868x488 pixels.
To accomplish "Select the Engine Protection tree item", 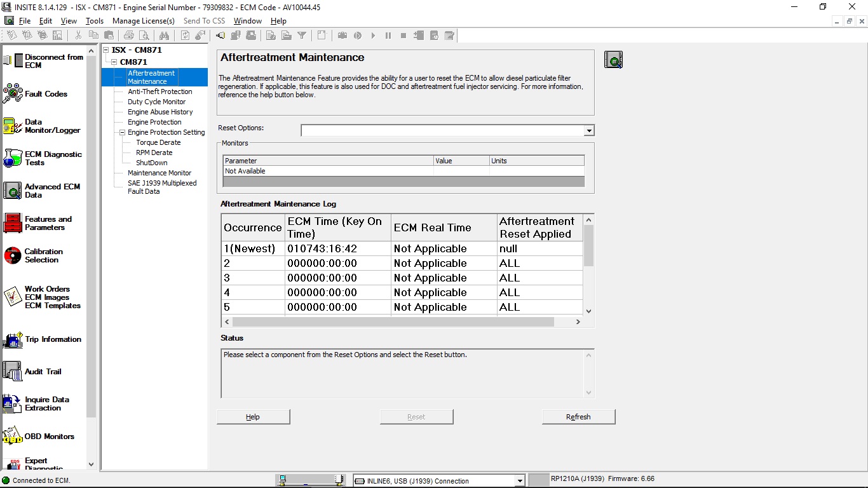I will (154, 122).
